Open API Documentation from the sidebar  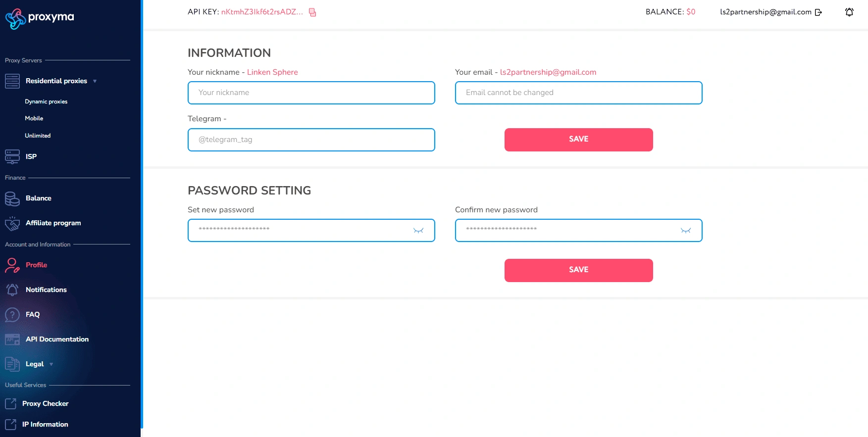point(57,340)
